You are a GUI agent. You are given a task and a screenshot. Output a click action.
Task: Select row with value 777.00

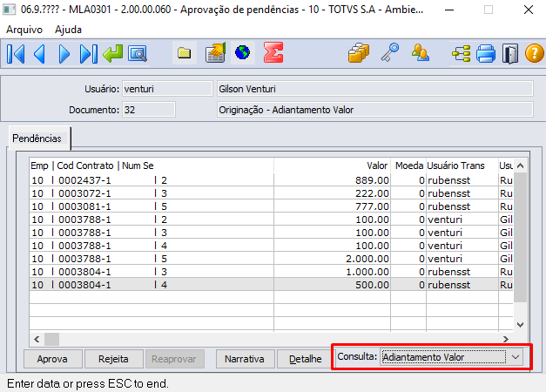pyautogui.click(x=272, y=206)
